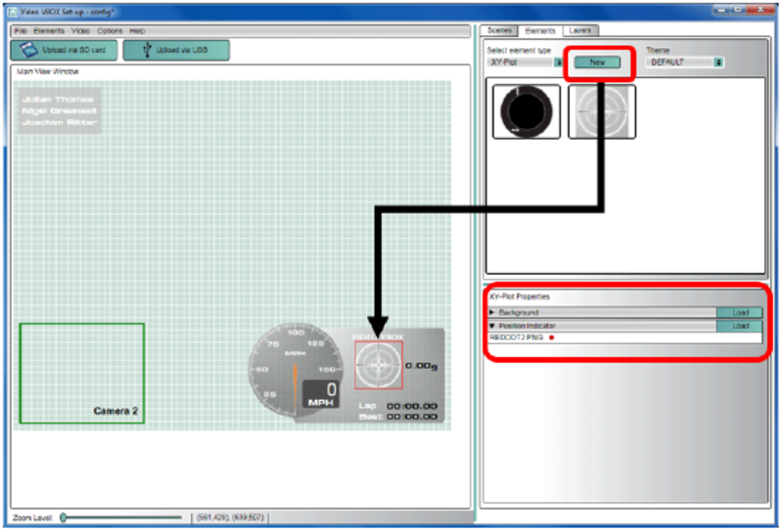Image resolution: width=783 pixels, height=532 pixels.
Task: Click the red dot beside REDDOT2.PNG
Action: click(553, 337)
